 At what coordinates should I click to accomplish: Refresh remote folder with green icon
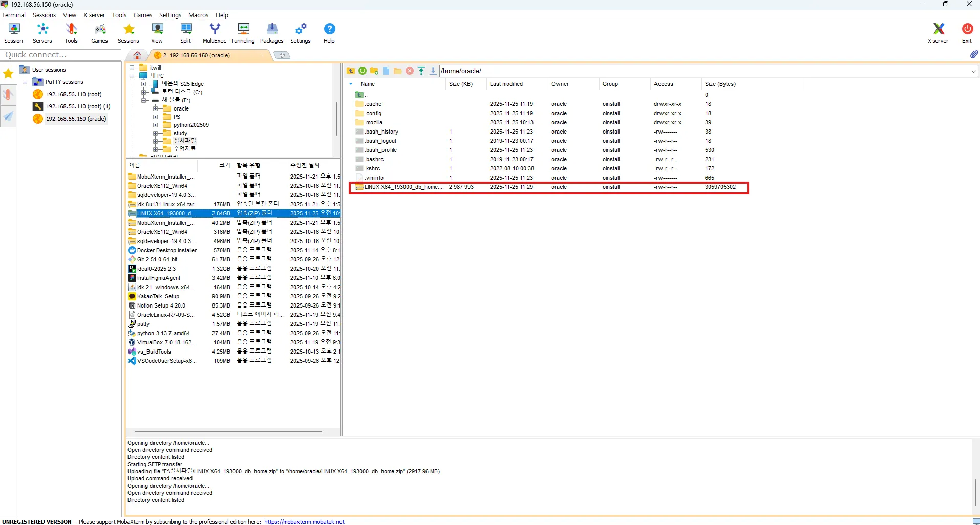coord(363,71)
